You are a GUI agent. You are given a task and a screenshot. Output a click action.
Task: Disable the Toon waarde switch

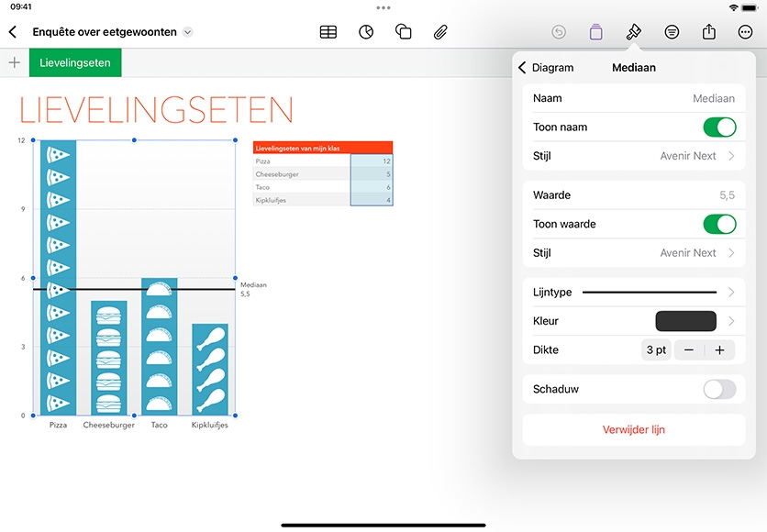pyautogui.click(x=719, y=225)
